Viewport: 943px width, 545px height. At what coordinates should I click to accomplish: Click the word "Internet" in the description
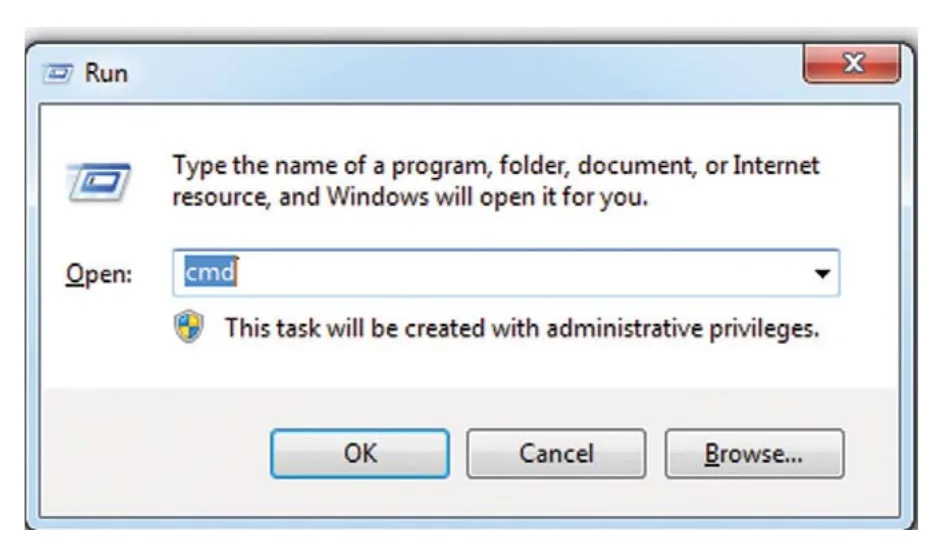(x=776, y=165)
